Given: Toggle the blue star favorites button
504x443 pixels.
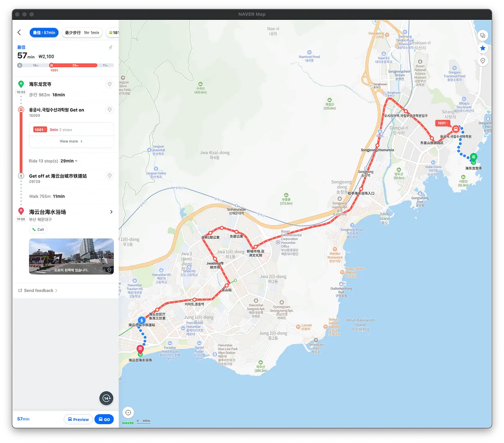Looking at the screenshot, I should click(x=483, y=48).
